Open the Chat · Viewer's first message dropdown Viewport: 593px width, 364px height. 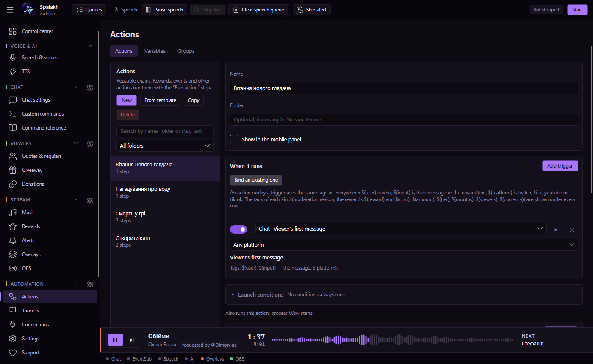click(401, 229)
